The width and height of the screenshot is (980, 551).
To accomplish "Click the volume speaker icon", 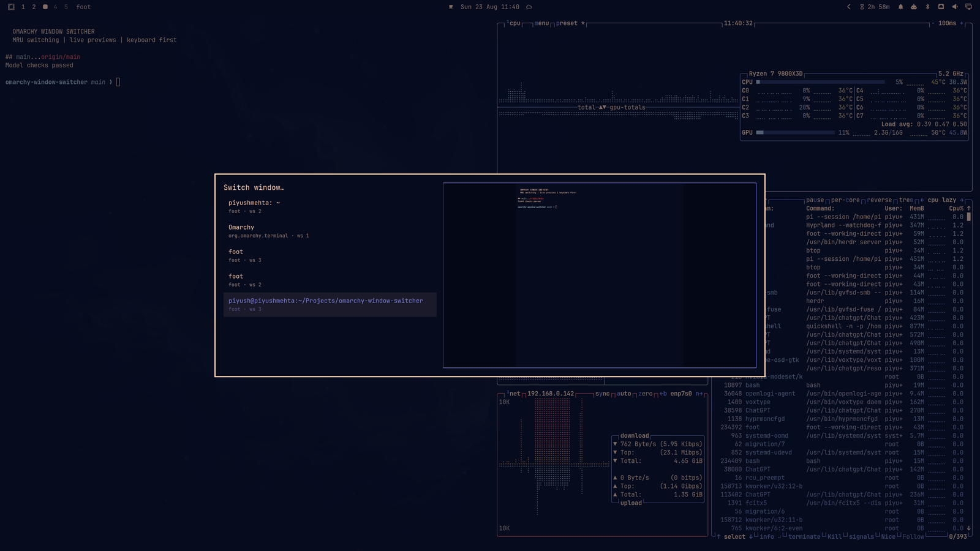I will [954, 7].
